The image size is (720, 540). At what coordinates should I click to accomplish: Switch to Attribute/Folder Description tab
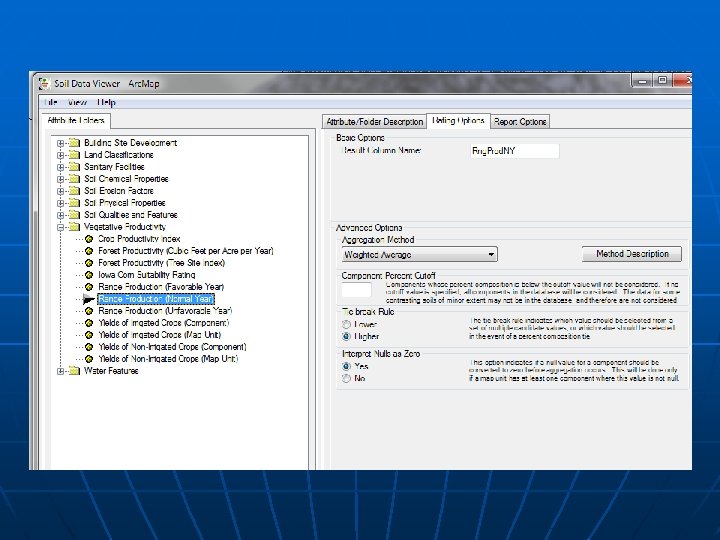(x=374, y=122)
